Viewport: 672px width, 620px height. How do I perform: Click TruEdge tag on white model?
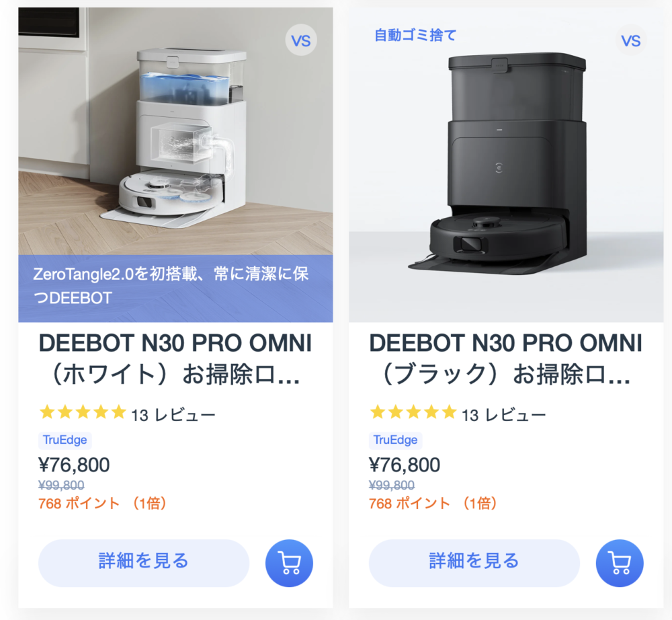click(65, 440)
